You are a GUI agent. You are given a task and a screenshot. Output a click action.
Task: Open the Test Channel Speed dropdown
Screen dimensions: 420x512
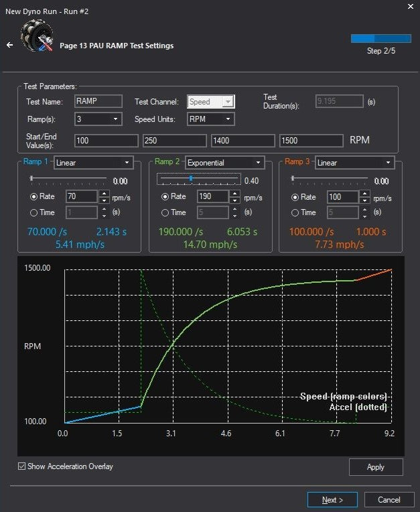click(x=211, y=102)
